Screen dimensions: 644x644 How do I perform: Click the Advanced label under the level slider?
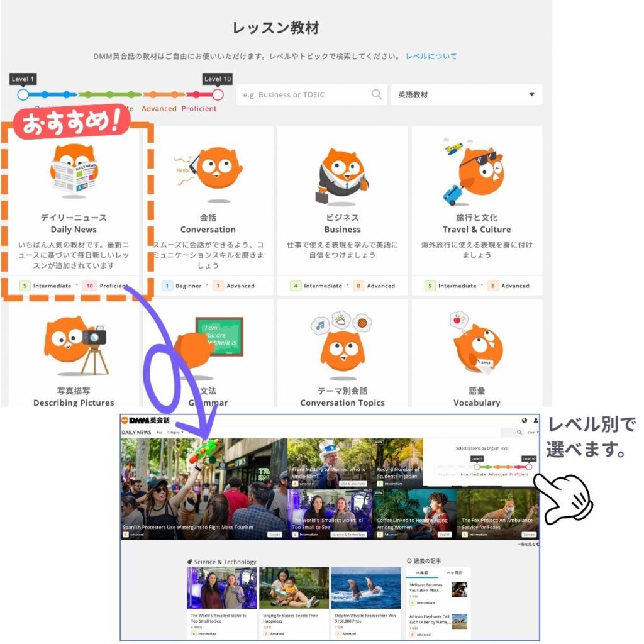[159, 108]
